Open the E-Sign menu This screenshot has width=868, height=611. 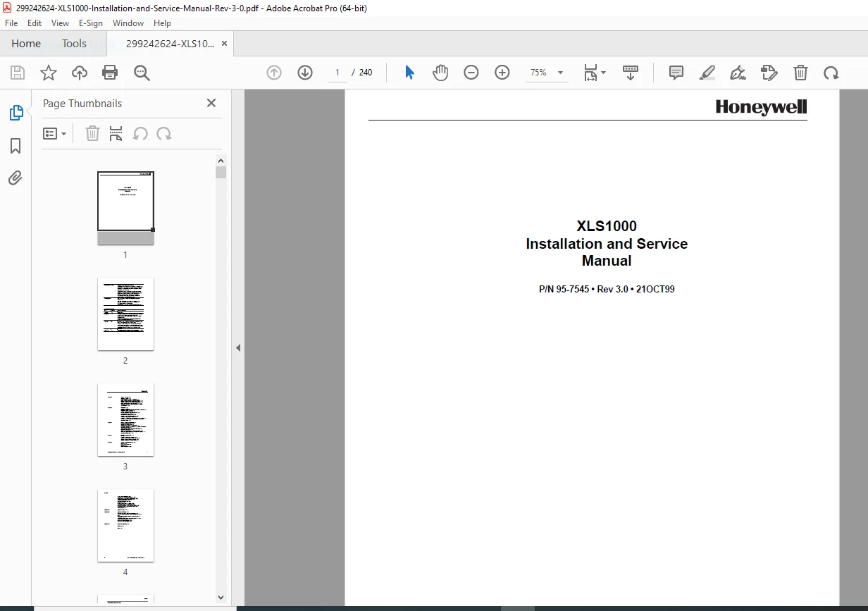pos(91,23)
